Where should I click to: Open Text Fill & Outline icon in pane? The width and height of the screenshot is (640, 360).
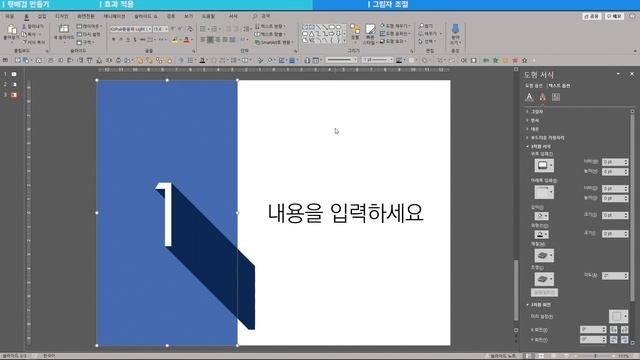(x=529, y=97)
